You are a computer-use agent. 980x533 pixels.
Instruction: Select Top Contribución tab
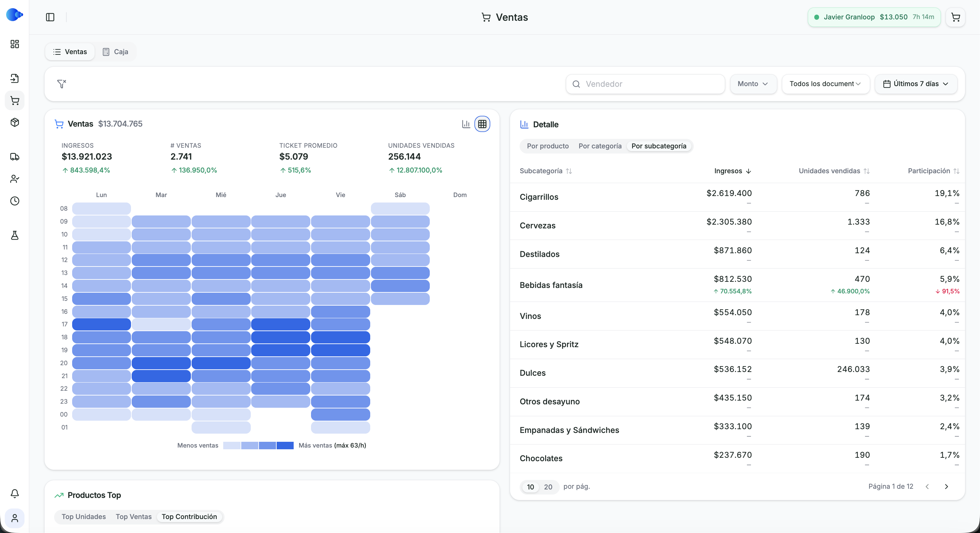pyautogui.click(x=189, y=517)
